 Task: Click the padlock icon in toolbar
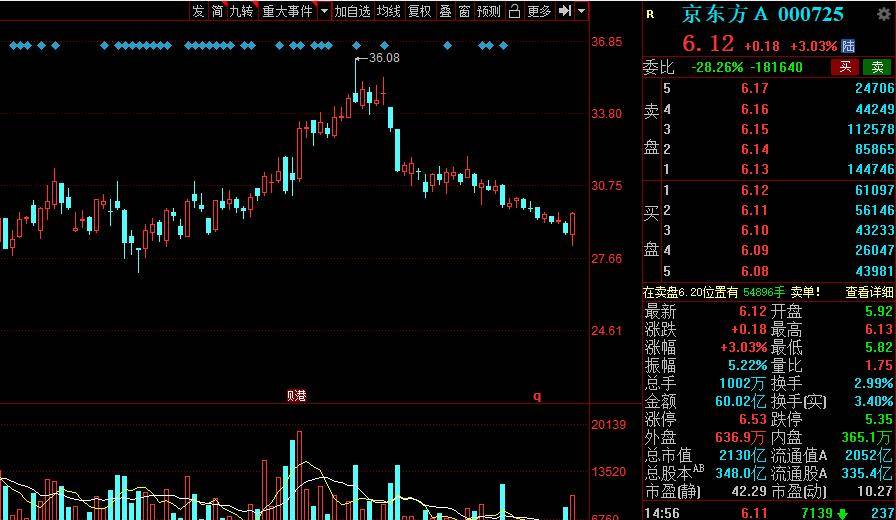(514, 11)
